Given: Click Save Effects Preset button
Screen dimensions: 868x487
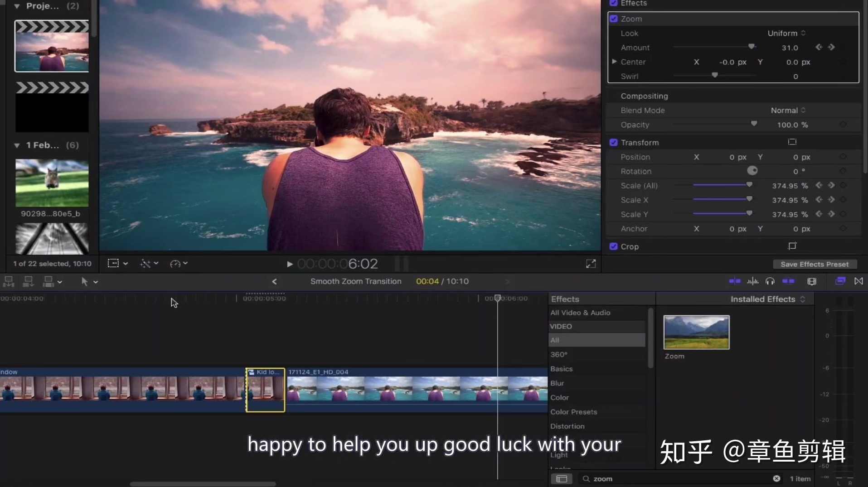Looking at the screenshot, I should tap(814, 265).
